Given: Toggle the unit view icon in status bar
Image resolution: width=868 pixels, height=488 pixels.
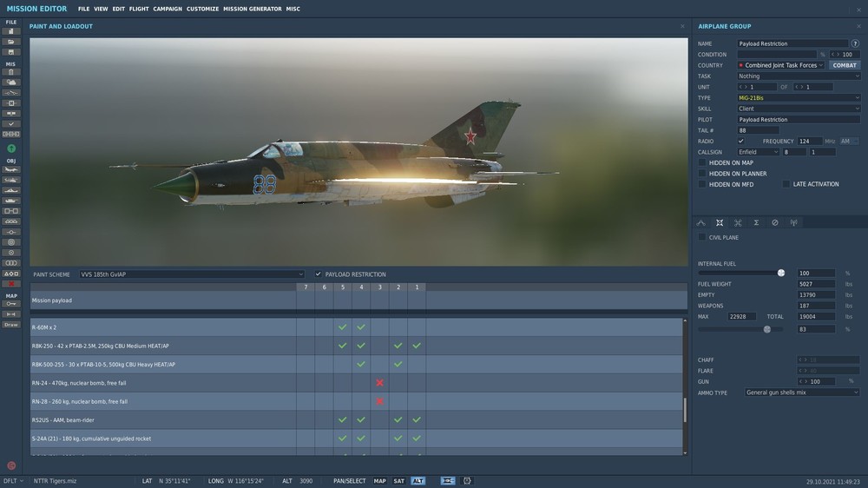Looking at the screenshot, I should click(x=447, y=481).
